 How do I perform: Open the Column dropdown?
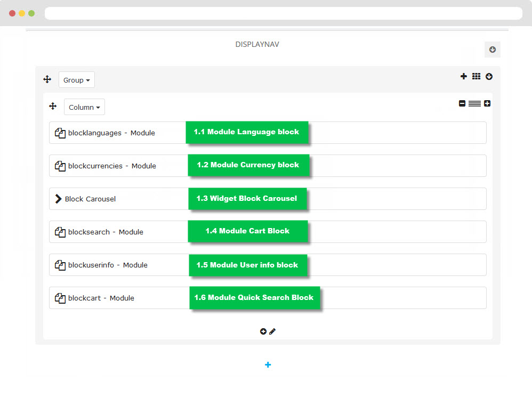[x=84, y=107]
